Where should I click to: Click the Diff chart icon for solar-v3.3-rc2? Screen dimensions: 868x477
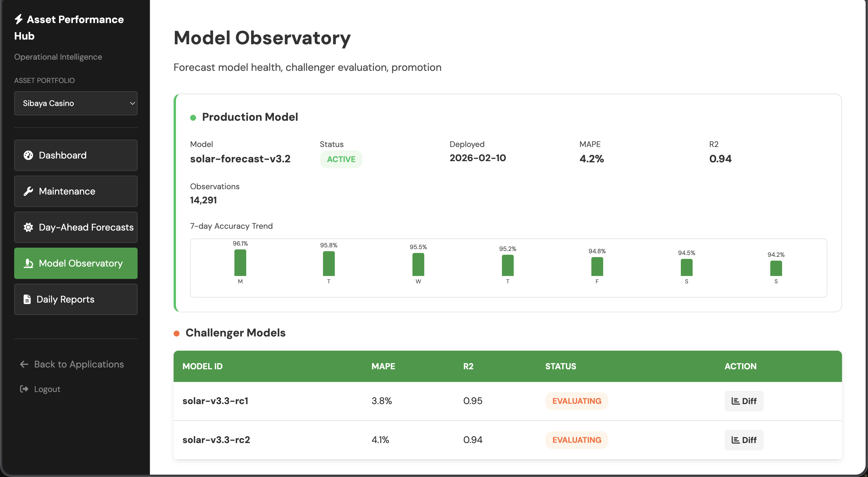point(735,440)
